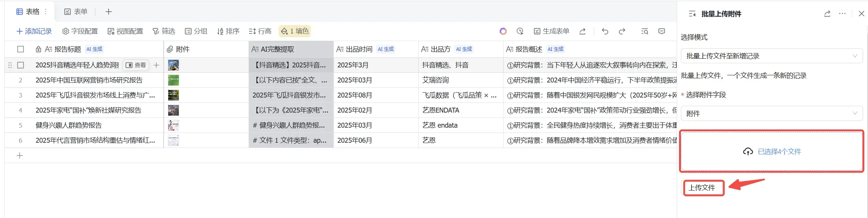Screen dimensions: 868x218
Task: Open the 1 填色 color fill setting
Action: coord(295,31)
